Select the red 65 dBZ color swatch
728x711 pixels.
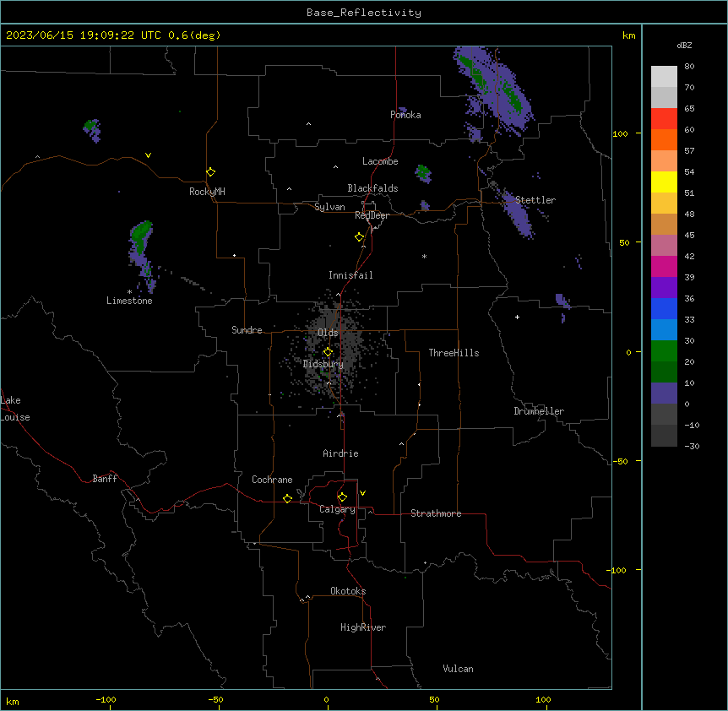click(x=664, y=118)
